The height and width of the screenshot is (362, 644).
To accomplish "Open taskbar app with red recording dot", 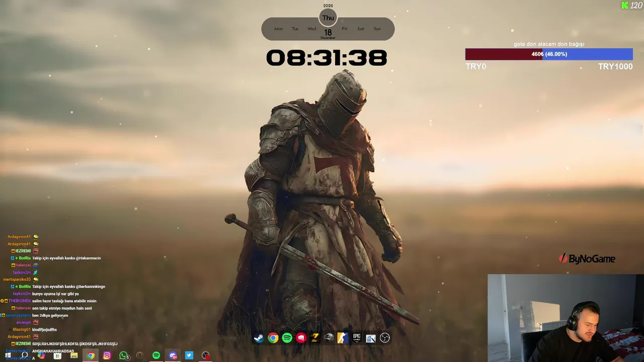I will pos(205,355).
